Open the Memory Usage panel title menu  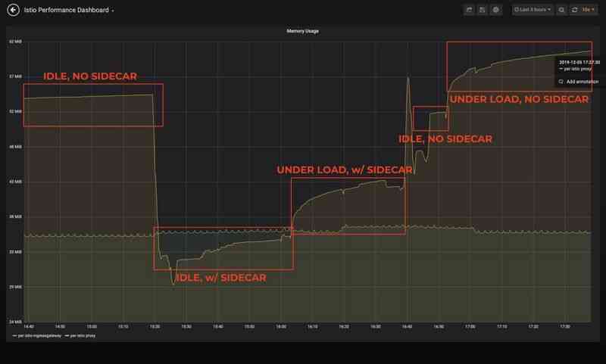pyautogui.click(x=302, y=31)
